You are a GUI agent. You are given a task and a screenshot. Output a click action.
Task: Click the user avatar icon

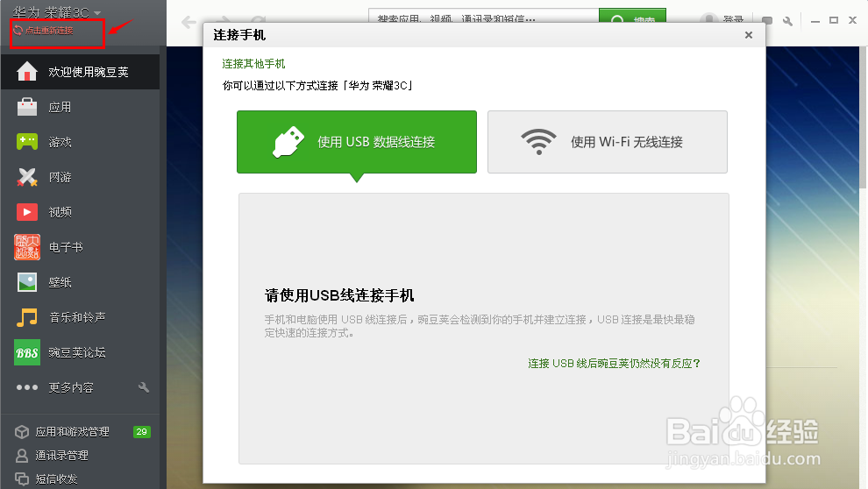pos(709,20)
